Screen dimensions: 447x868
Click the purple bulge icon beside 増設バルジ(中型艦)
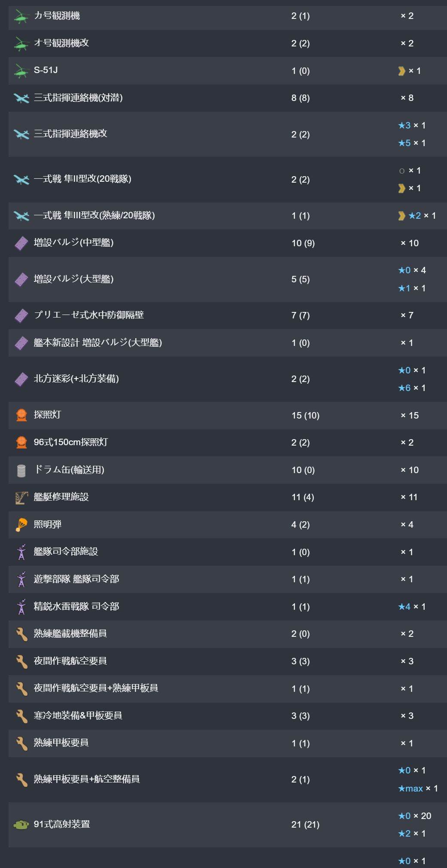coord(21,243)
